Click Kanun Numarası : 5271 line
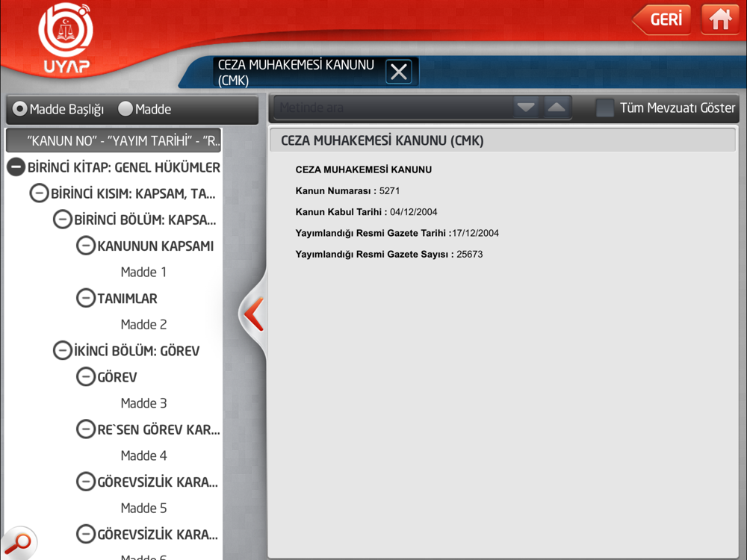 point(347,191)
